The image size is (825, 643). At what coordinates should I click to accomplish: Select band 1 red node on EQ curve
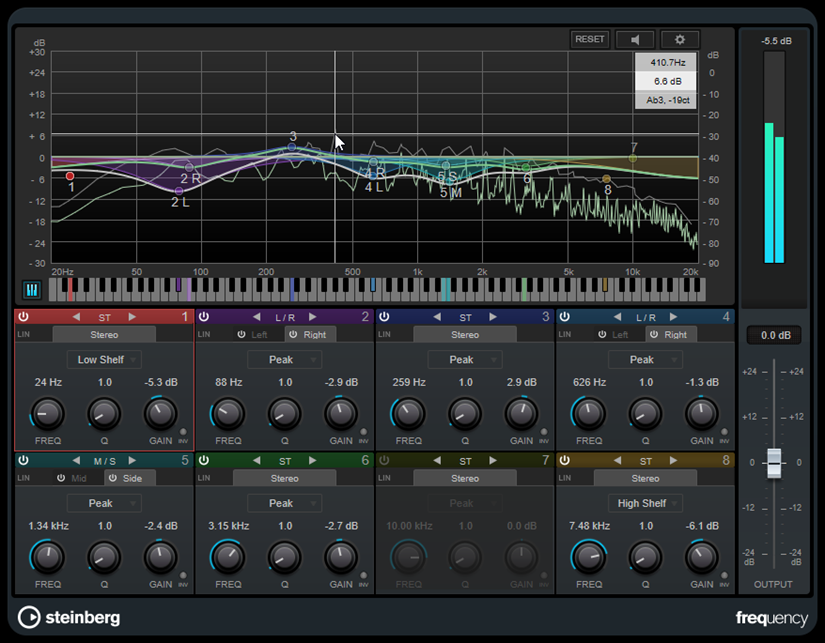point(70,176)
